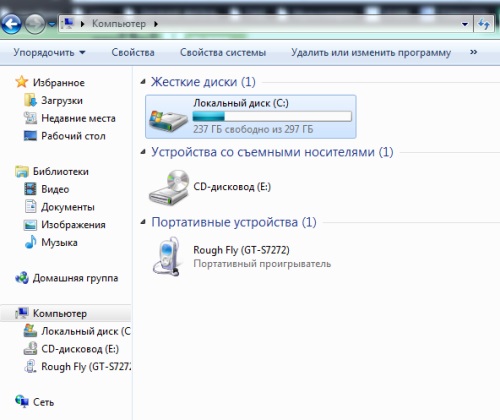Click the C: drive free-space bar
Screen dimensions: 500x420
click(272, 116)
